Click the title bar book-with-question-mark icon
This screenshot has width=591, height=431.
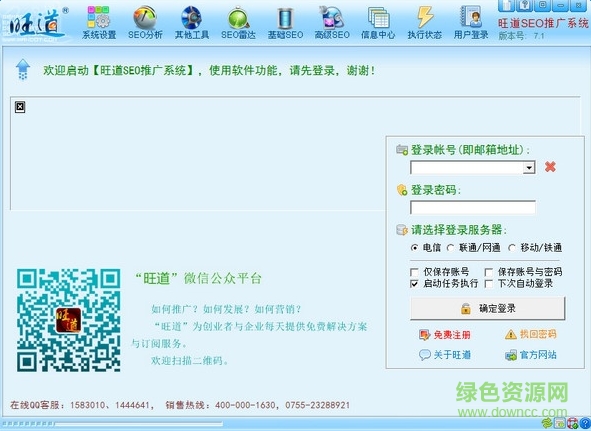[525, 5]
